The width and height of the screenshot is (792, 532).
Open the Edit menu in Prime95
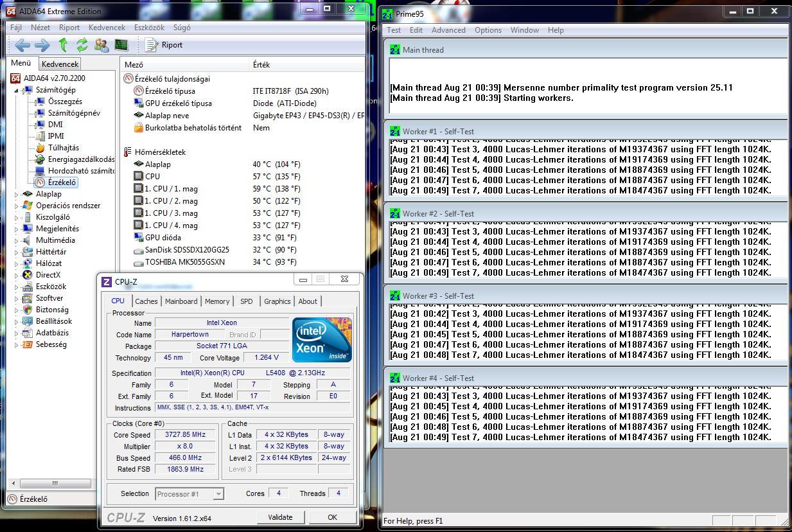[416, 30]
